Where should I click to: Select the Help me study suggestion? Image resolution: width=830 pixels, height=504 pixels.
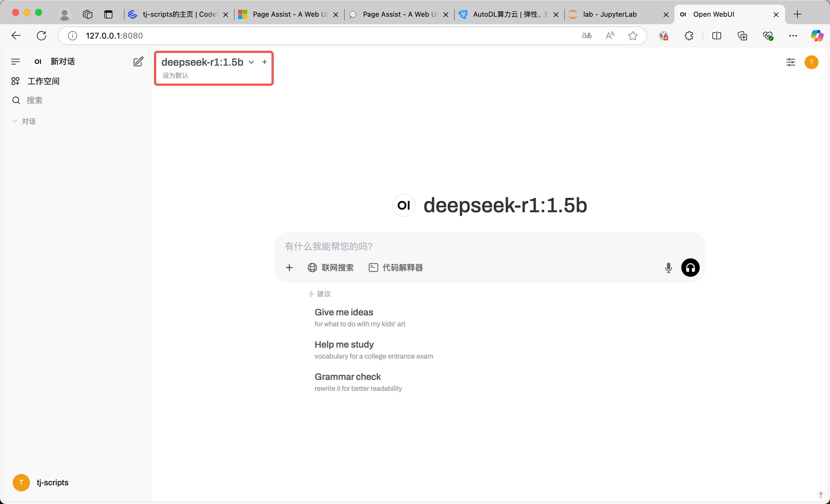pos(373,350)
